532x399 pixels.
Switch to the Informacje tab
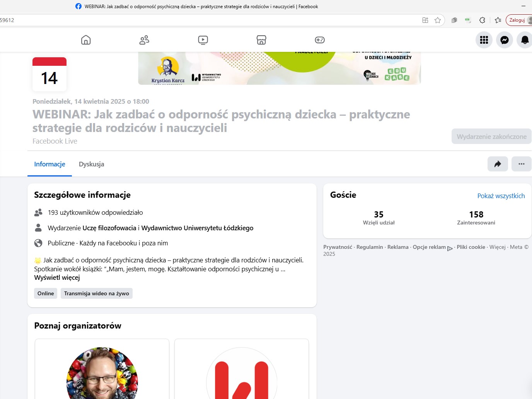point(49,164)
